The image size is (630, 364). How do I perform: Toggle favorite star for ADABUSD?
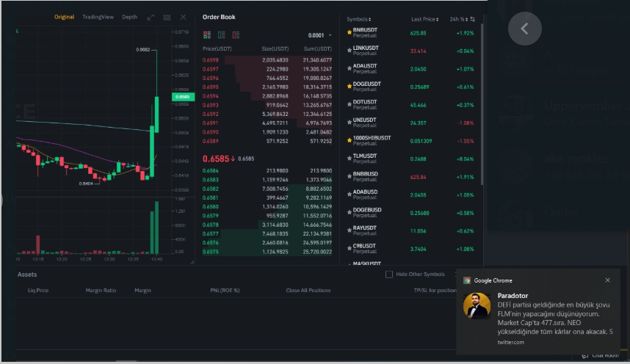click(350, 194)
